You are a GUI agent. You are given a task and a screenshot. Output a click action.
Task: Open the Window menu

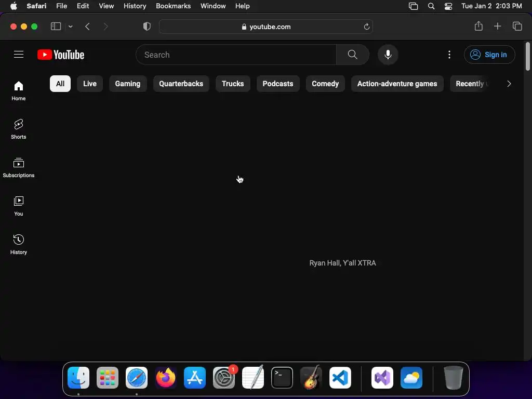213,6
